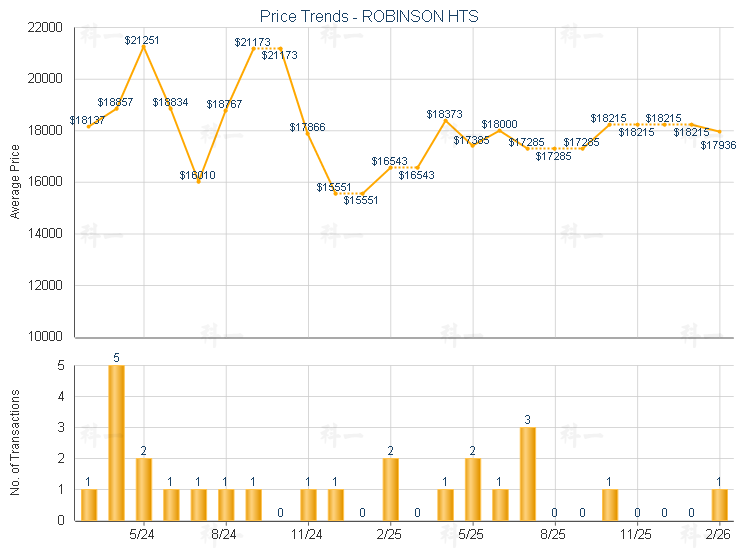740x550 pixels.
Task: Click the 8/25 date axis label
Action: click(554, 535)
